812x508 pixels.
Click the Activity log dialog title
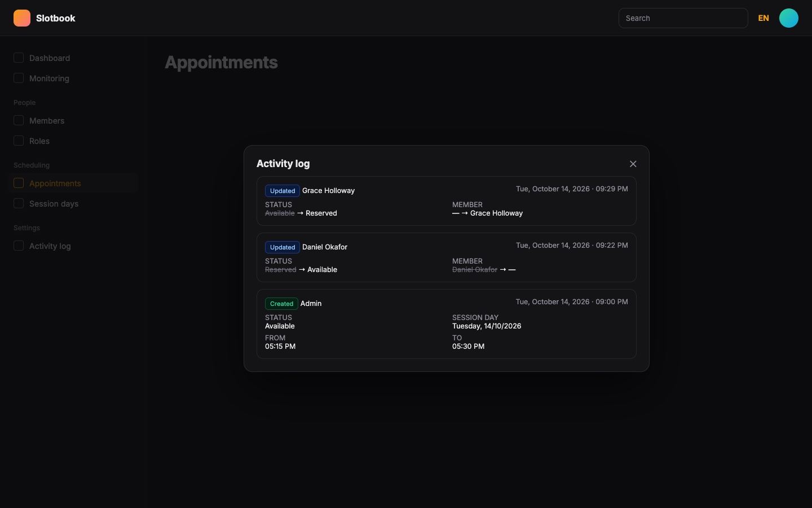283,164
